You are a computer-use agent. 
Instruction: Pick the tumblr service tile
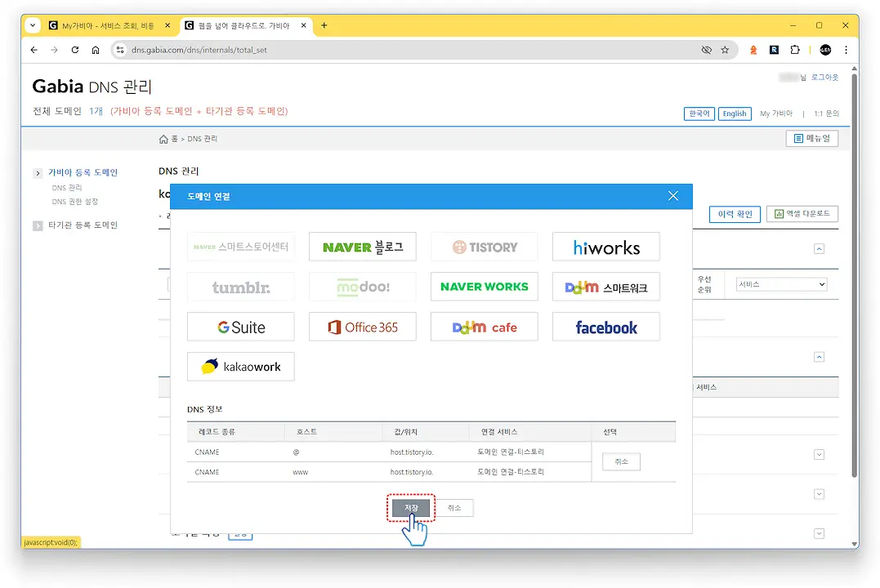pyautogui.click(x=241, y=287)
